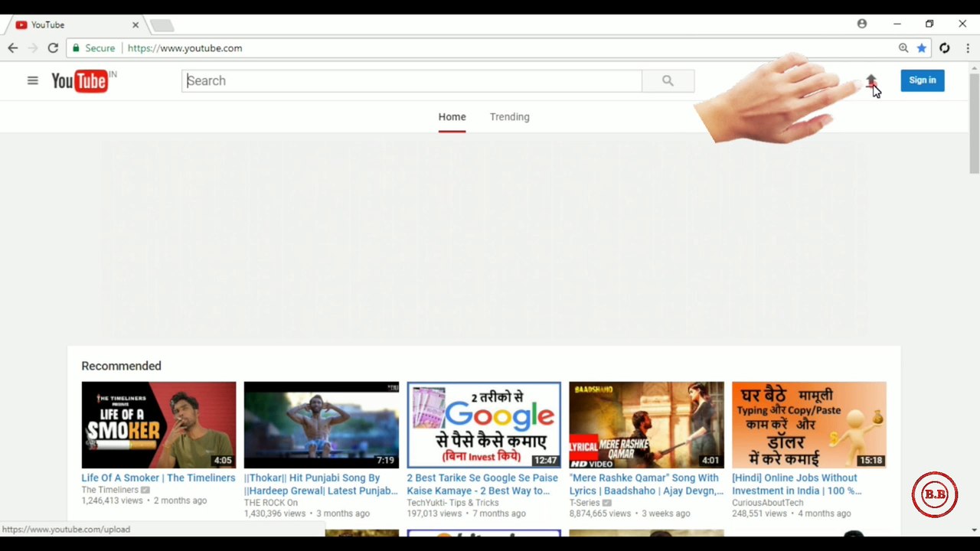Open THE ROCK On channel link
980x551 pixels.
tap(271, 503)
